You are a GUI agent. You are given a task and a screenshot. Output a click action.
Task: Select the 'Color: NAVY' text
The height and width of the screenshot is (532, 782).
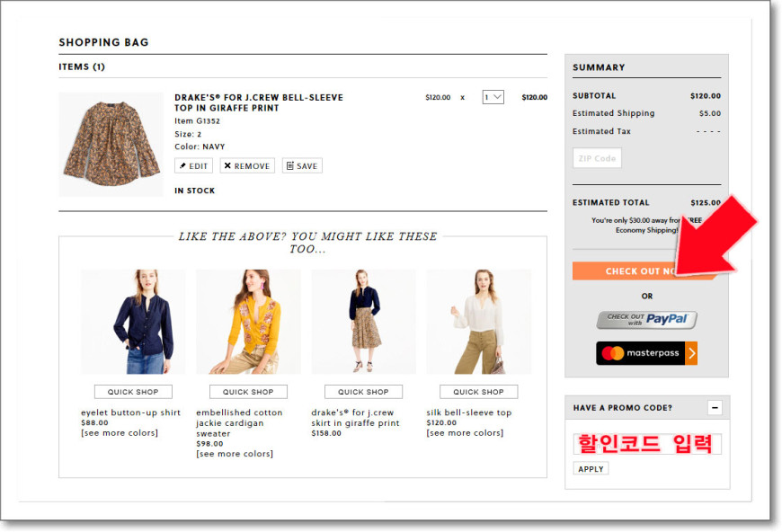(200, 146)
